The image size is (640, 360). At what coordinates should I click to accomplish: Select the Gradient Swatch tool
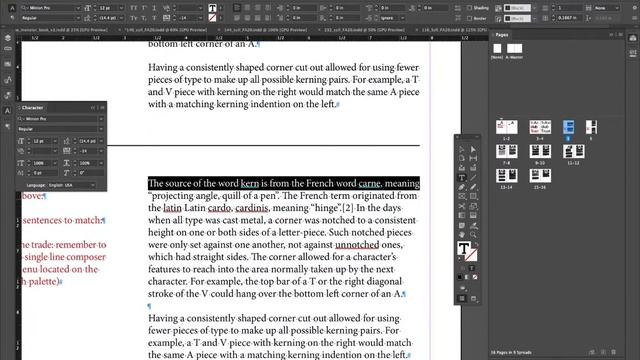pyautogui.click(x=462, y=215)
